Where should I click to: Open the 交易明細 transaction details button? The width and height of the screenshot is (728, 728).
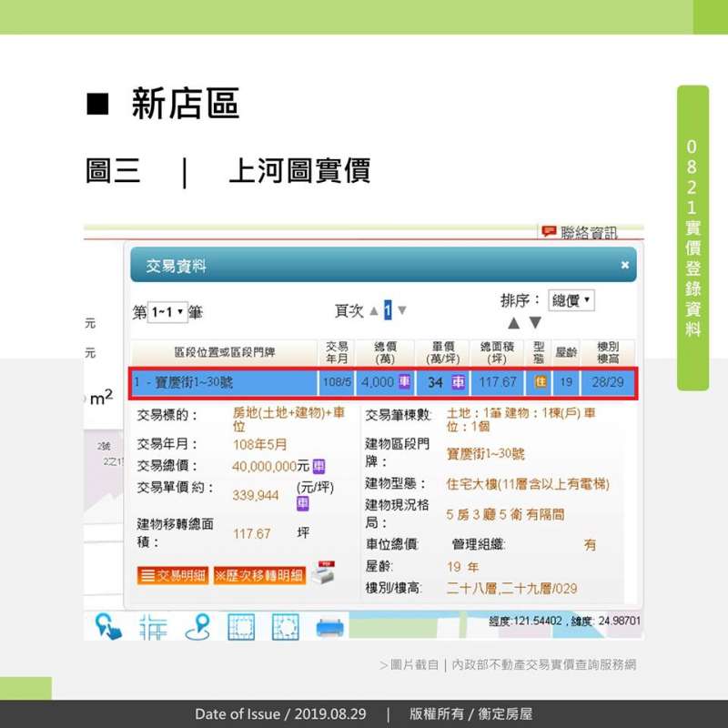pyautogui.click(x=173, y=575)
